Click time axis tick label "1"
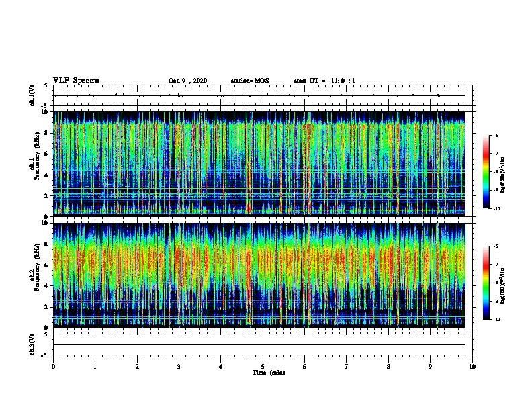 (95, 367)
